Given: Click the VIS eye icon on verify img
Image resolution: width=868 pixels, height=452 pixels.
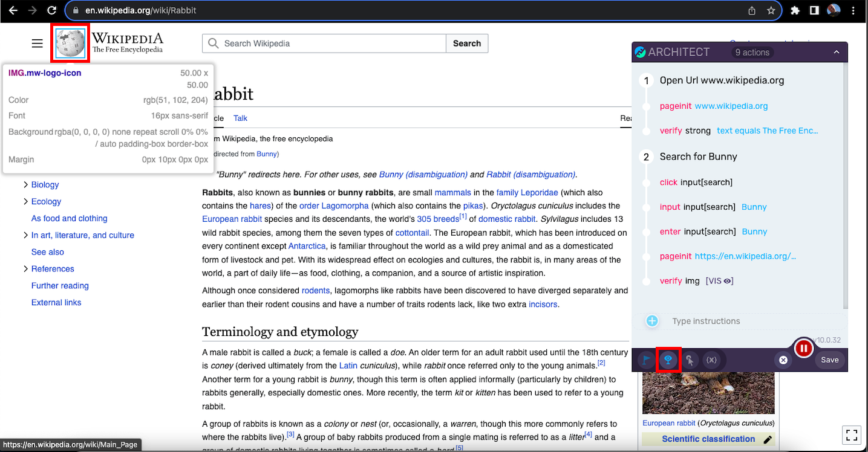Looking at the screenshot, I should pos(728,281).
